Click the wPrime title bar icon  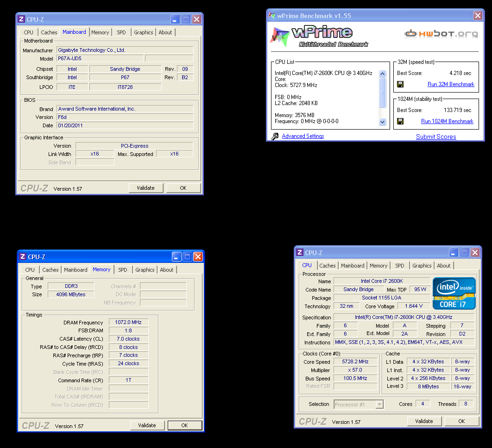272,15
